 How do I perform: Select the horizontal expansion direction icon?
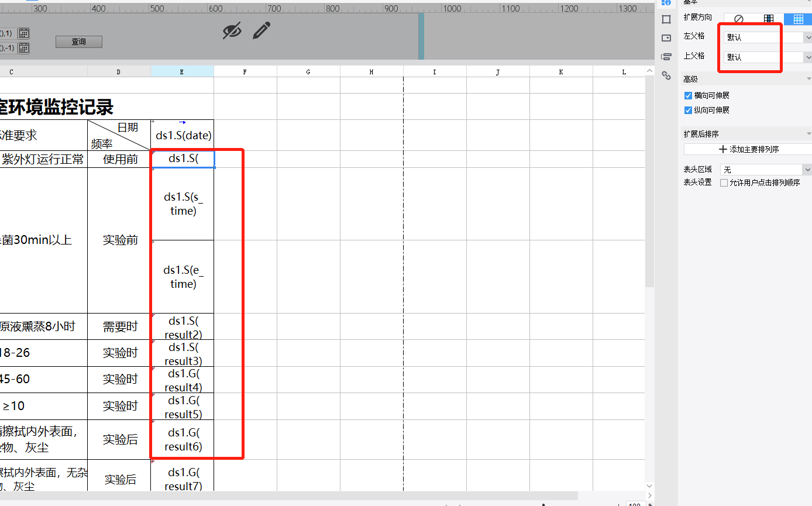798,19
